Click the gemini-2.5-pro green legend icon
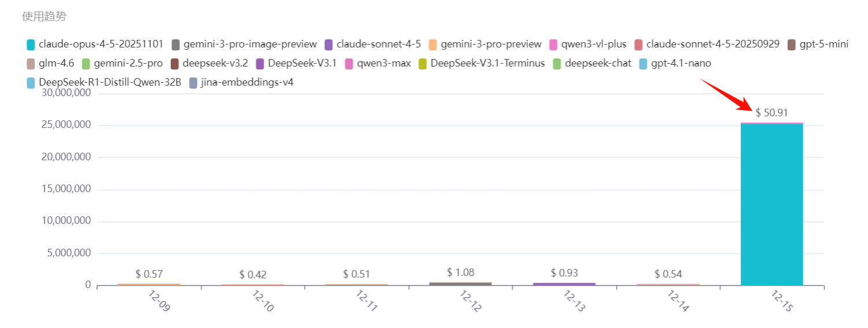The width and height of the screenshot is (868, 328). (86, 63)
